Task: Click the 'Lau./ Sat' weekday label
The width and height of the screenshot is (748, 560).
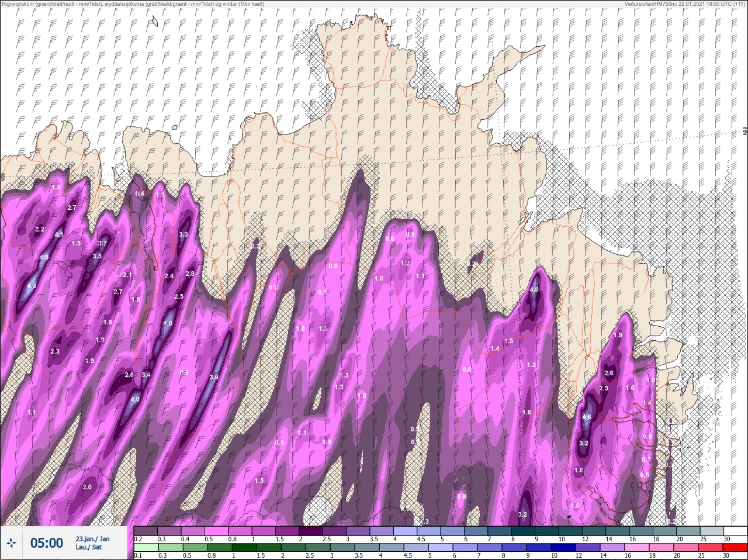Action: (x=88, y=548)
